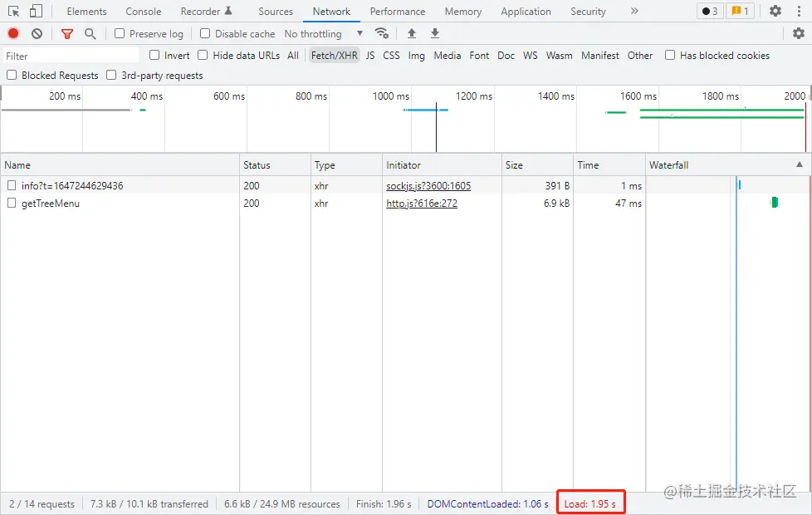Open the network search magnifier

pyautogui.click(x=90, y=34)
